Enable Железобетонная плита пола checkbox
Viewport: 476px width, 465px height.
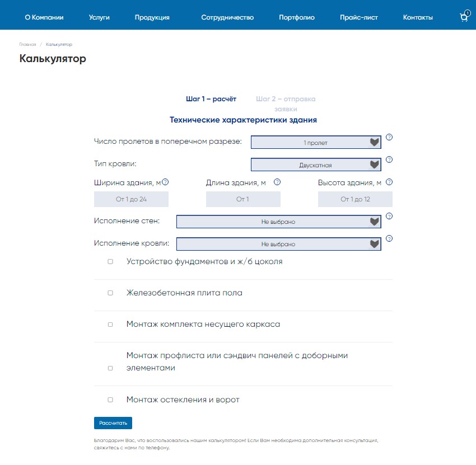(110, 293)
